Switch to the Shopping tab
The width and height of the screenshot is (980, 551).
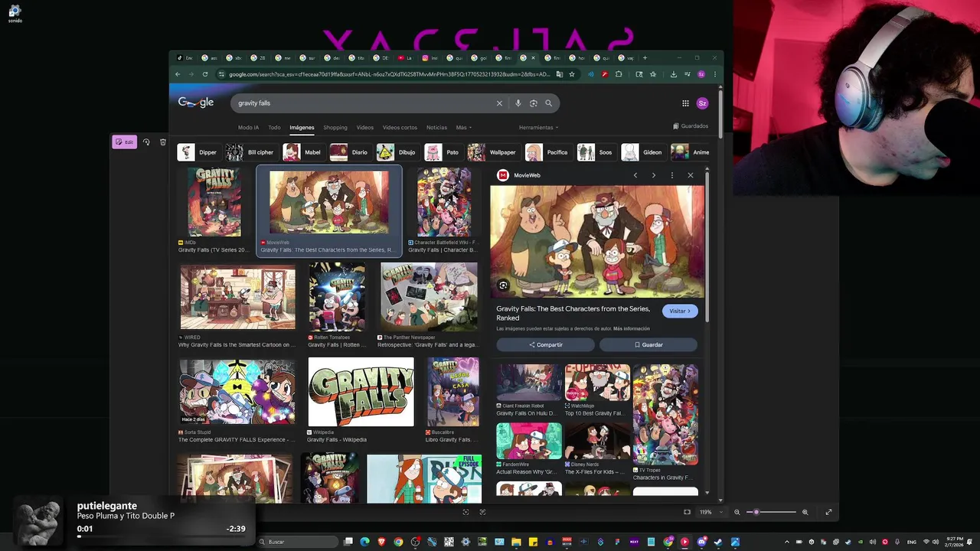tap(335, 128)
